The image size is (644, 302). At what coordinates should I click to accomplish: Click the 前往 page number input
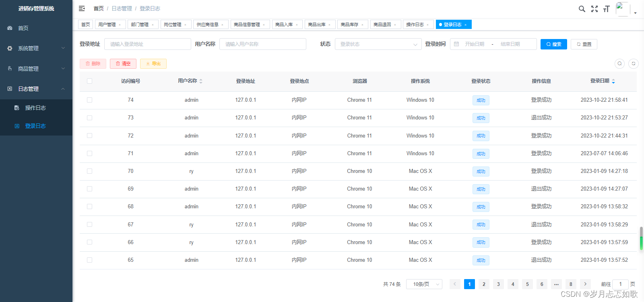(620, 284)
